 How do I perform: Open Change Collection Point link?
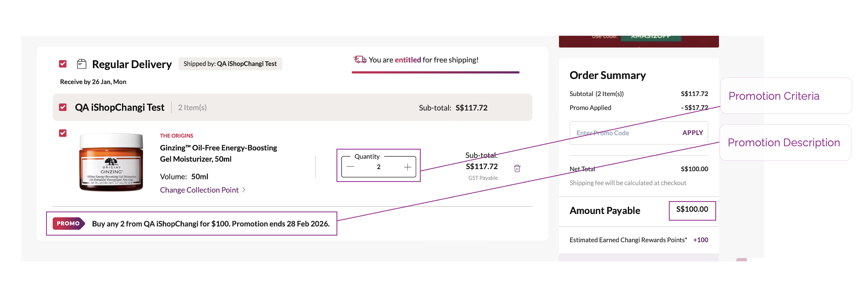coord(199,190)
